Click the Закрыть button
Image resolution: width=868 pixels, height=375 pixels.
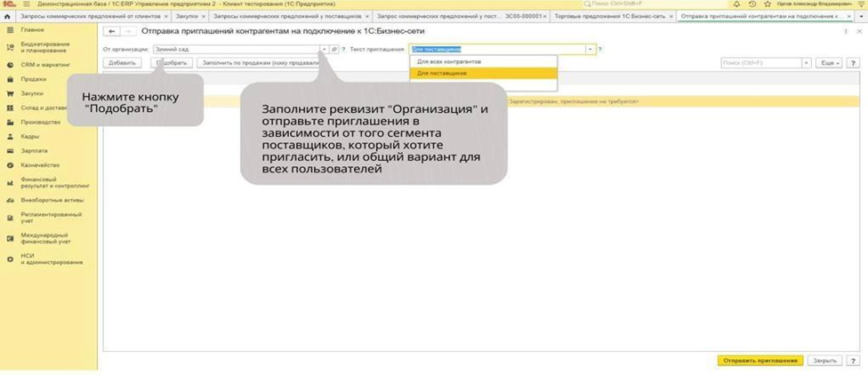pyautogui.click(x=824, y=361)
